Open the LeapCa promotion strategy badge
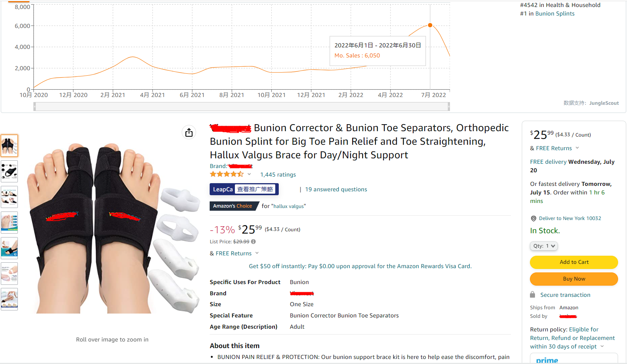The image size is (627, 364). 244,189
